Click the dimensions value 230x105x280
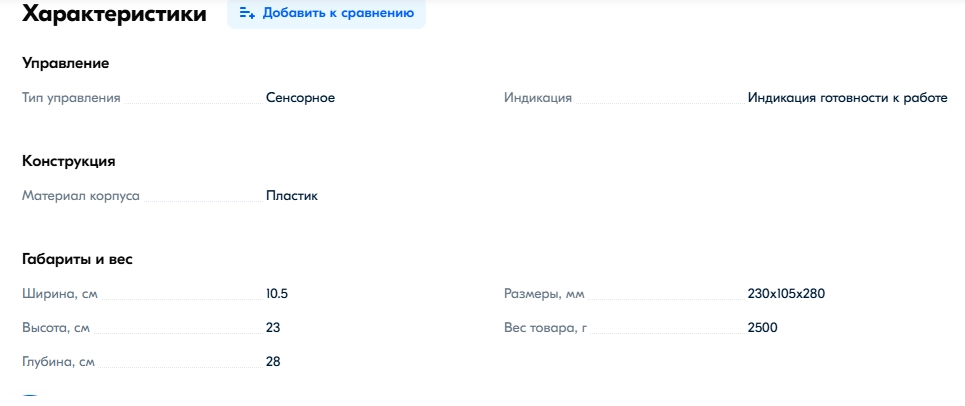The image size is (965, 406). pyautogui.click(x=786, y=294)
